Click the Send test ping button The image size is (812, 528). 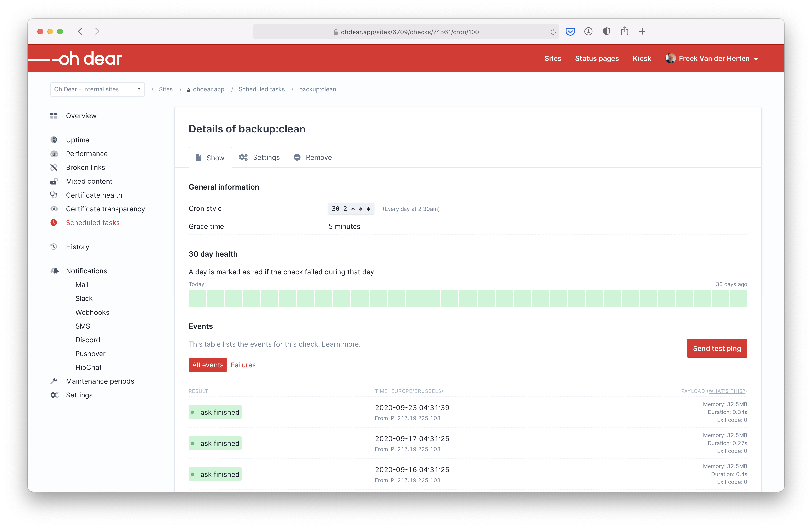(x=717, y=348)
